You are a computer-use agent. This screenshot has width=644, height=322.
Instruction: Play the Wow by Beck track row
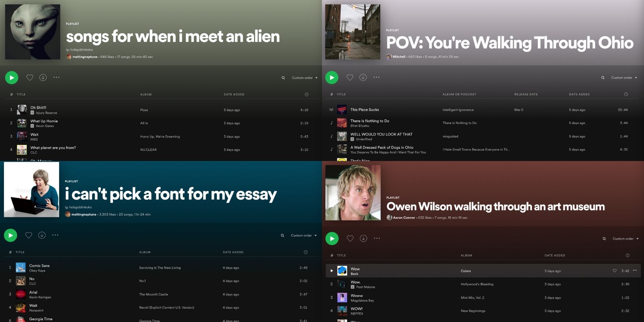[x=332, y=271]
